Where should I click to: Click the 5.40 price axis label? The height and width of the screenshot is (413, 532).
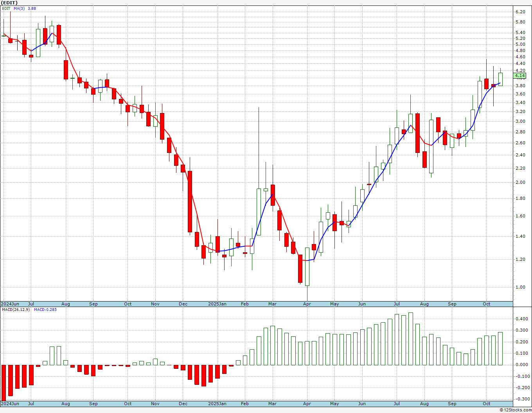[520, 33]
